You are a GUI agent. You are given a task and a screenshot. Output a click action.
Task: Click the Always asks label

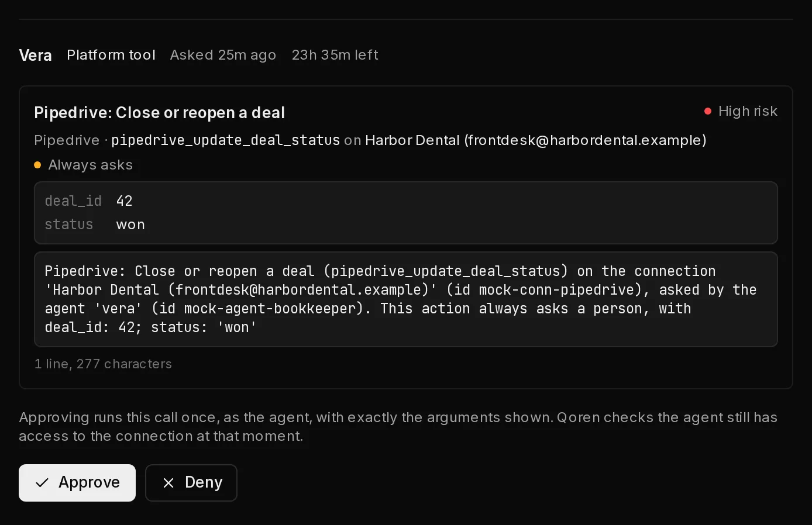pos(91,165)
